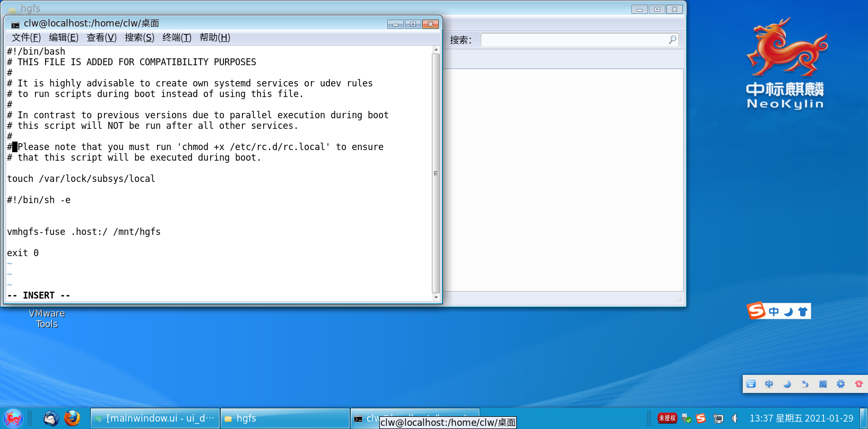Click the Sogou S icon in system tray
868x429 pixels.
coord(701,418)
